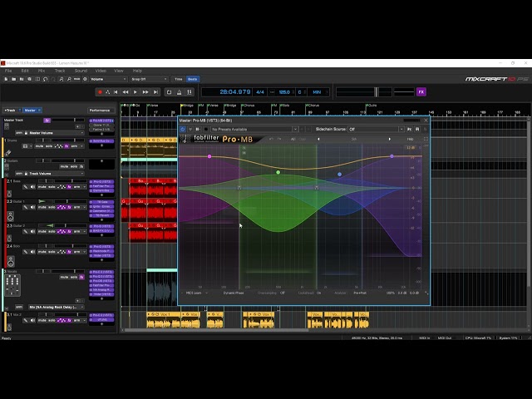532x399 pixels.
Task: Click the Master button in track header
Action: 32,111
